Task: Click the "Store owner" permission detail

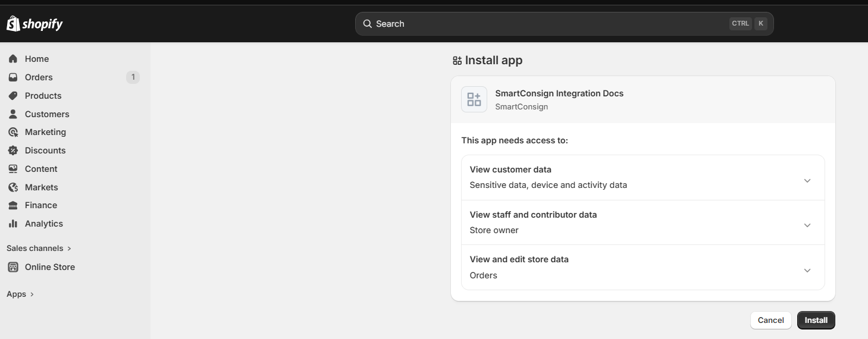Action: pyautogui.click(x=494, y=230)
